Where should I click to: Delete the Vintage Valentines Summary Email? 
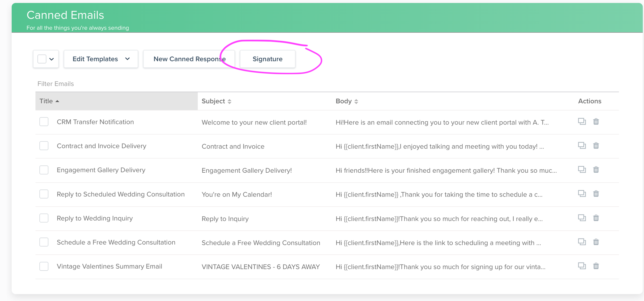(596, 266)
